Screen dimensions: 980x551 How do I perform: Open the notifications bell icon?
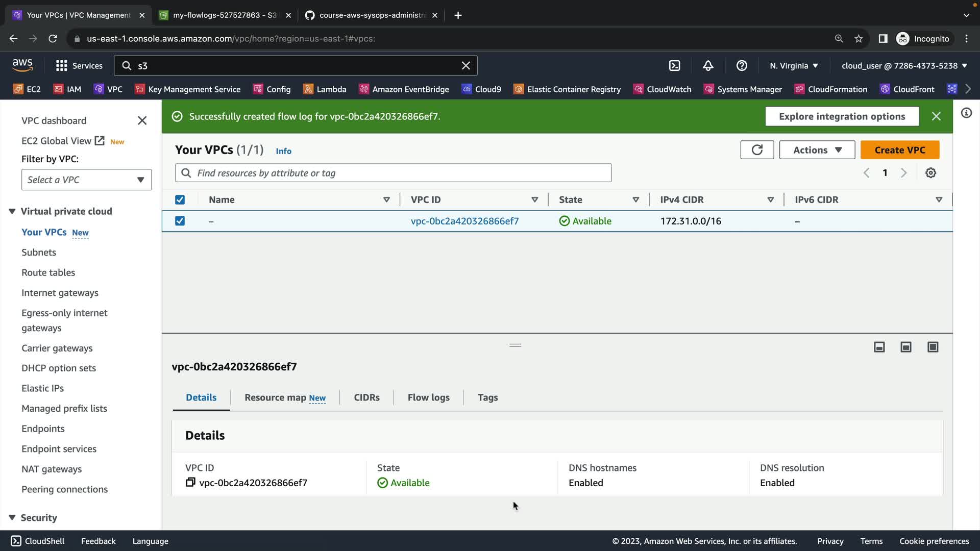tap(708, 66)
